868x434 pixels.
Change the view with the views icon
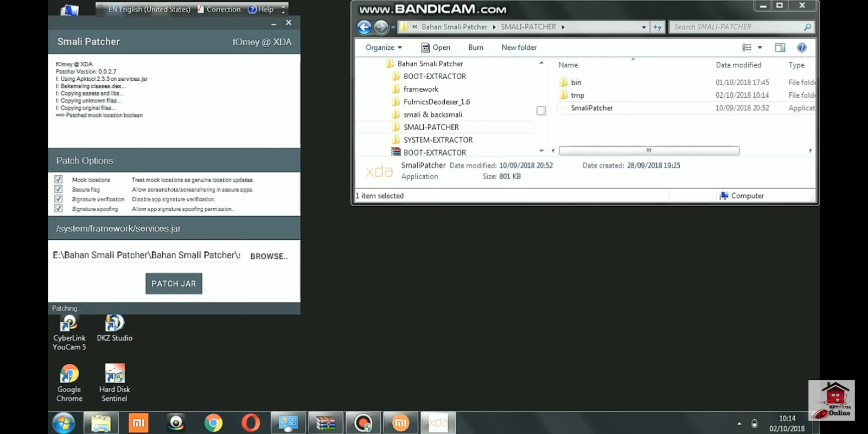pyautogui.click(x=747, y=48)
